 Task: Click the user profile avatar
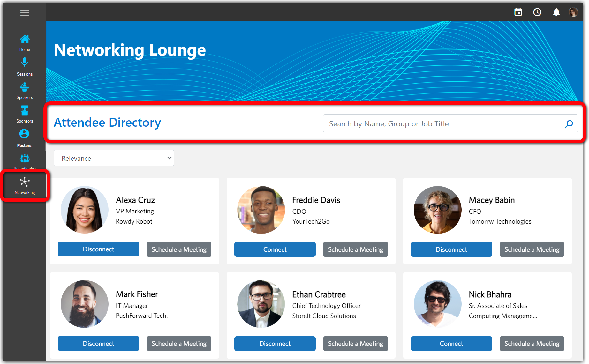click(573, 12)
